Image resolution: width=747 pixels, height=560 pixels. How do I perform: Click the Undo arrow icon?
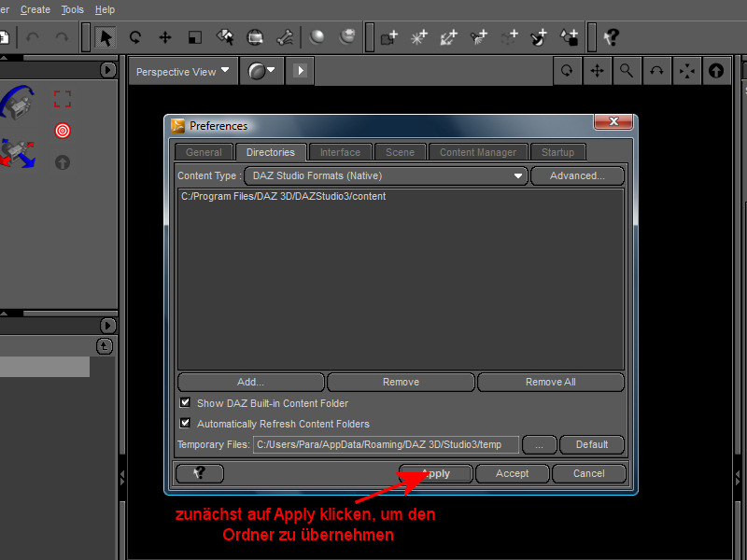click(33, 37)
